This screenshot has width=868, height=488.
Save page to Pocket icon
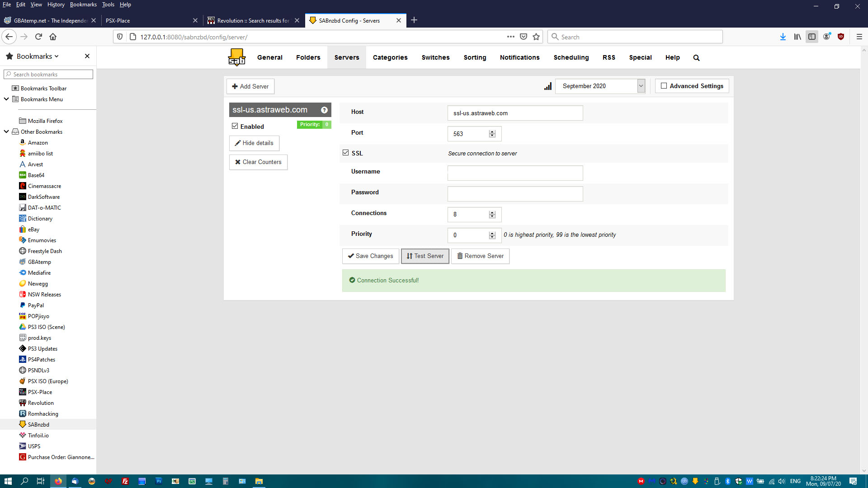click(524, 37)
